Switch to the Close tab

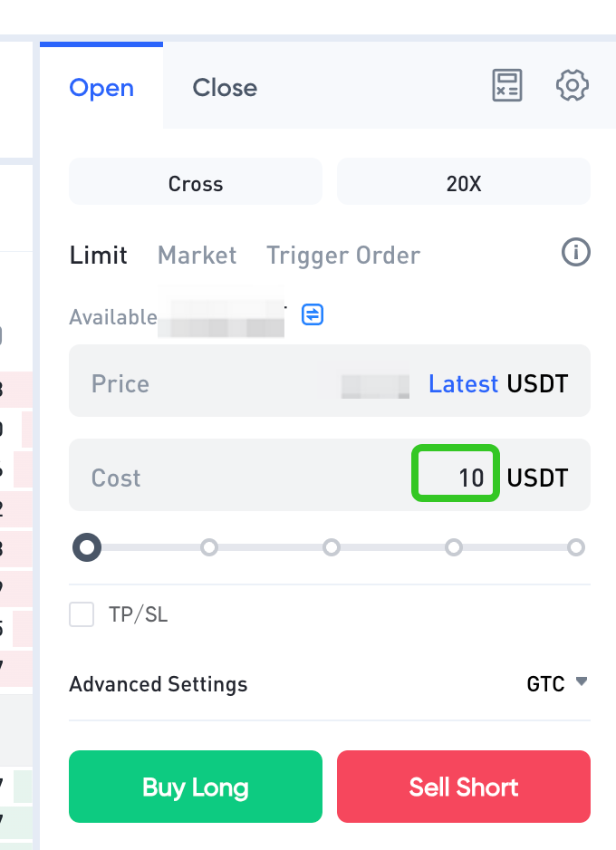[225, 88]
